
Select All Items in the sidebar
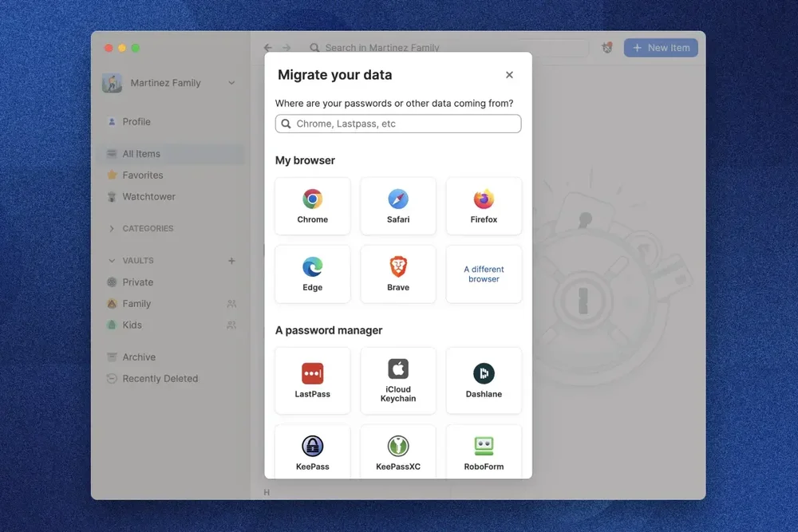point(171,154)
